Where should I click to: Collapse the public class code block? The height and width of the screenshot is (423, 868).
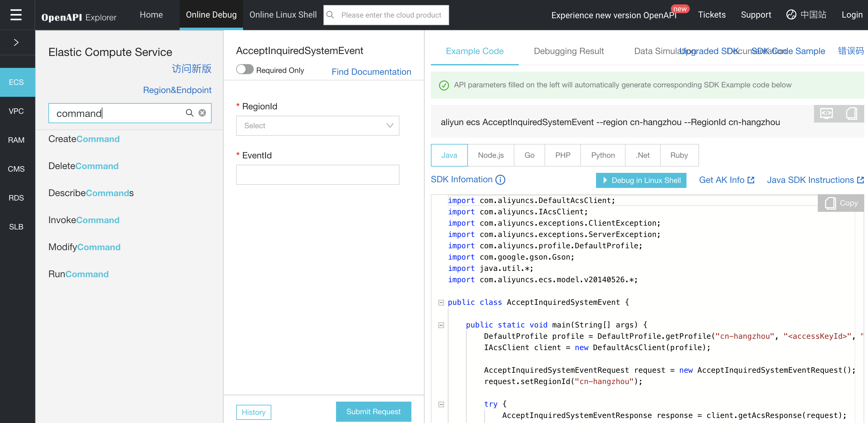(x=441, y=303)
